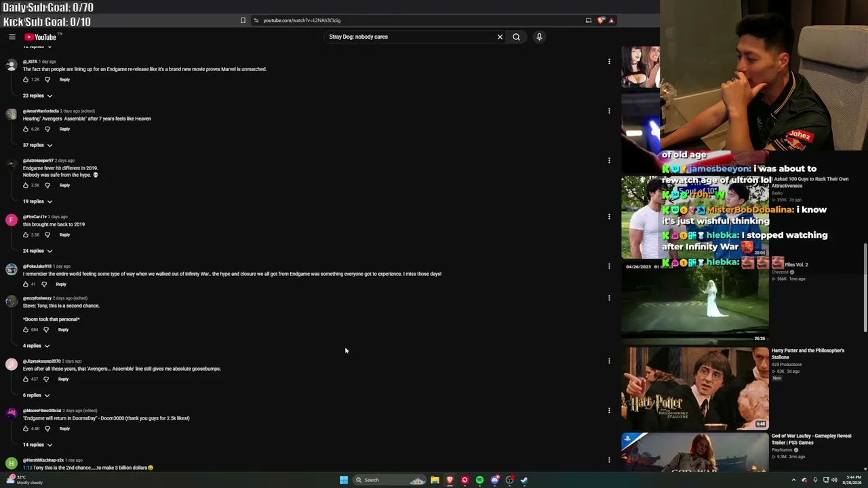Start voice search with the microphone

tap(539, 37)
